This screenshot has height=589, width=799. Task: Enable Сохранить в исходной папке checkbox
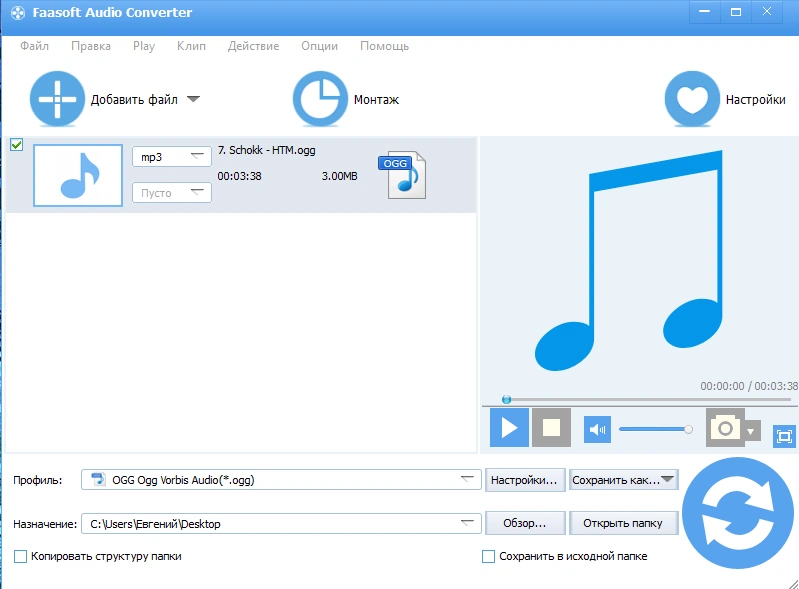point(488,556)
